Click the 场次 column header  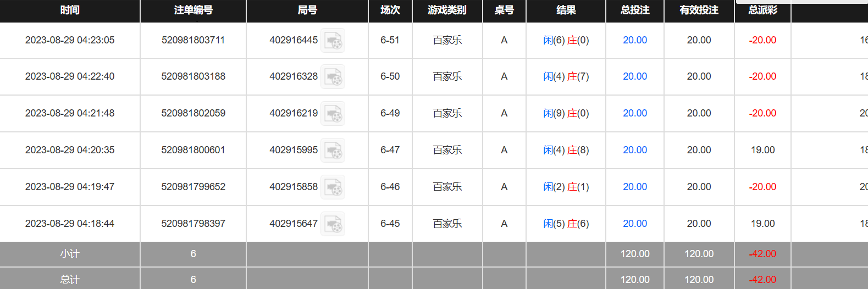pos(390,10)
